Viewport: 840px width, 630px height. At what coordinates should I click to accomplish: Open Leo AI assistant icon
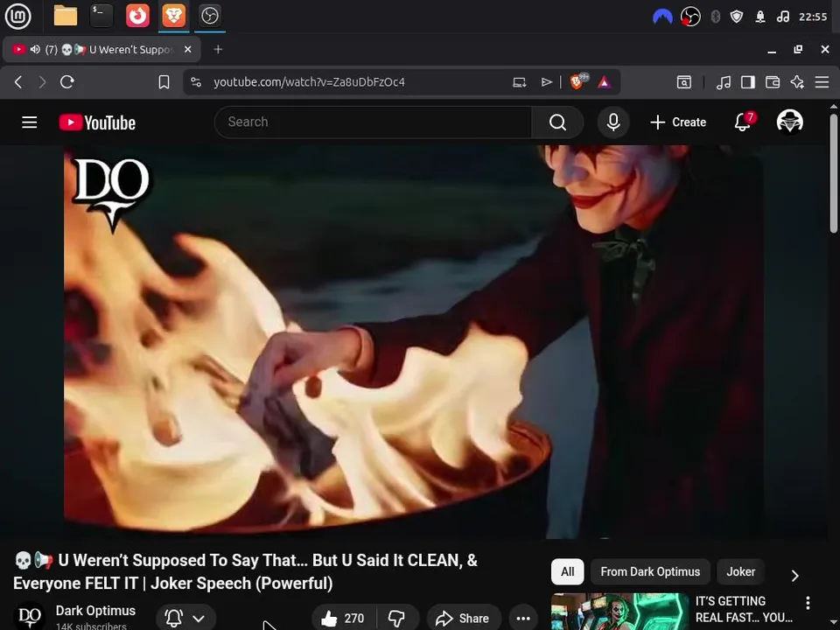(797, 82)
